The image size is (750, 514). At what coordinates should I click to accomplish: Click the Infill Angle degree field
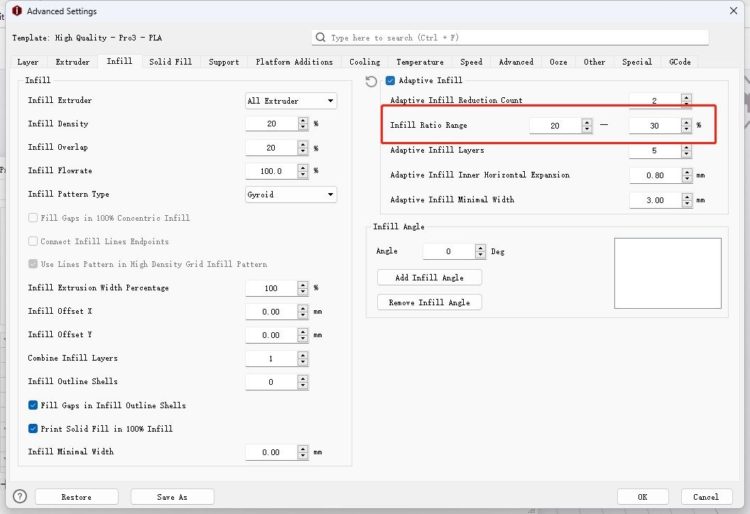click(449, 251)
